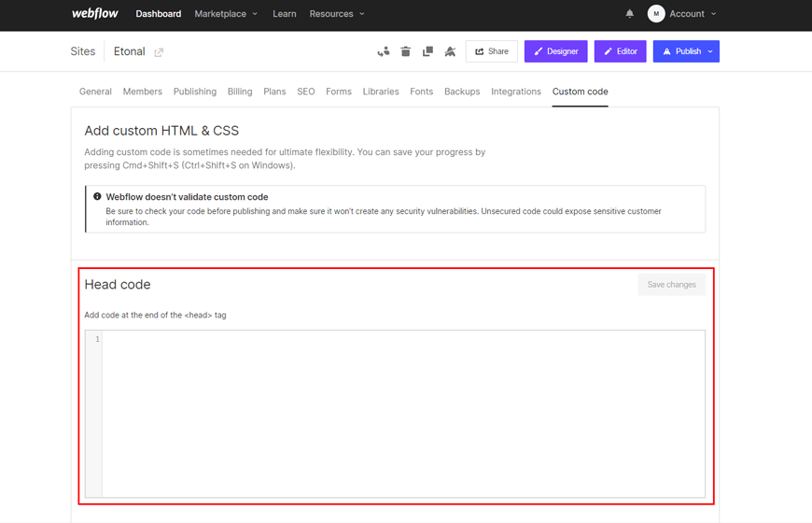Click 'Add custom HTML & CSS' heading
Screen dimensions: 812x523
click(x=161, y=131)
